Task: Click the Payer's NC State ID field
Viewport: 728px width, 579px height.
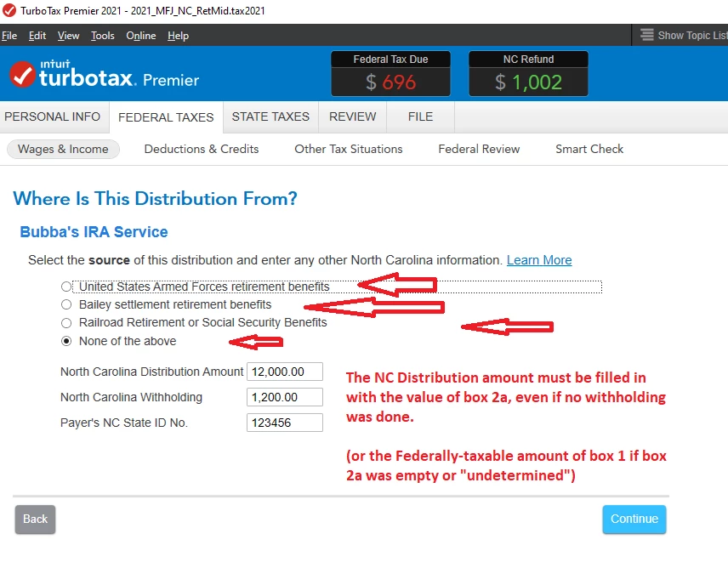Action: click(285, 423)
